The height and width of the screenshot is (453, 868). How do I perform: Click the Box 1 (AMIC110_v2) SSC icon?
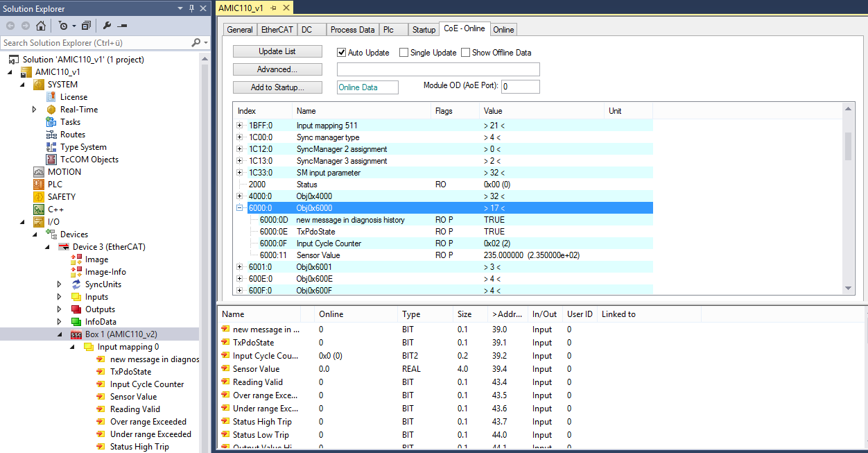point(76,334)
